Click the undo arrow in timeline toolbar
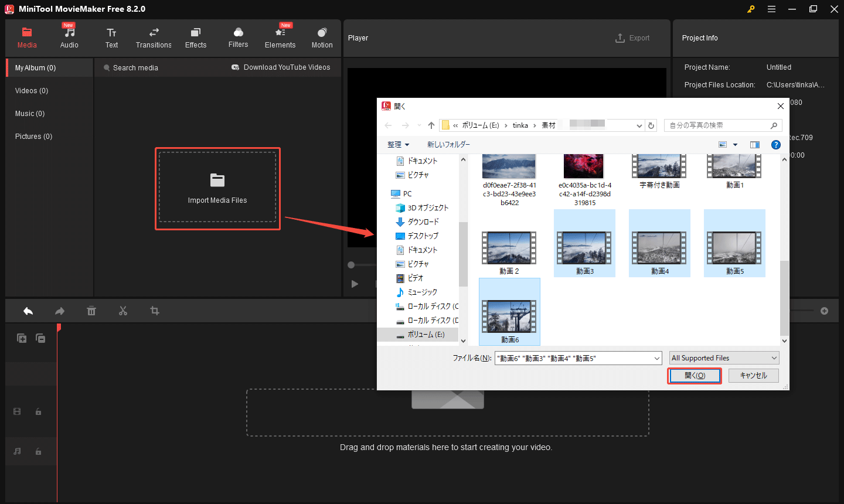 [28, 311]
